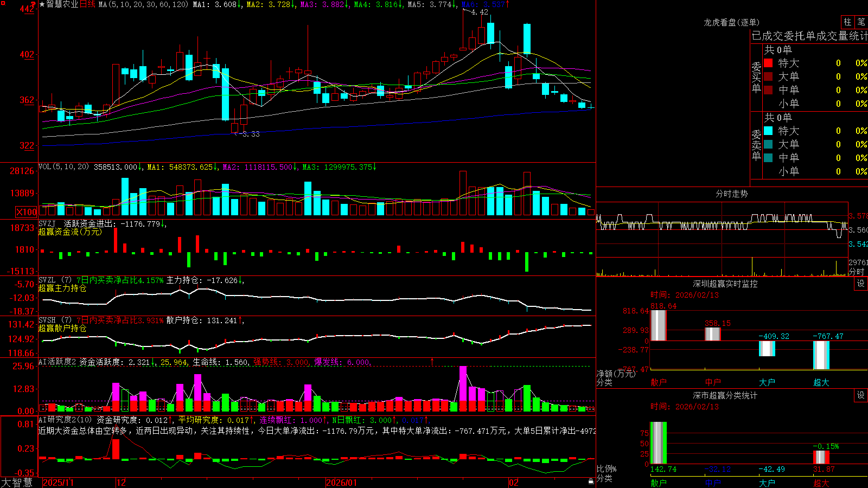Click the MA(5,10,20,30,60,120) parameter label

pyautogui.click(x=143, y=4)
